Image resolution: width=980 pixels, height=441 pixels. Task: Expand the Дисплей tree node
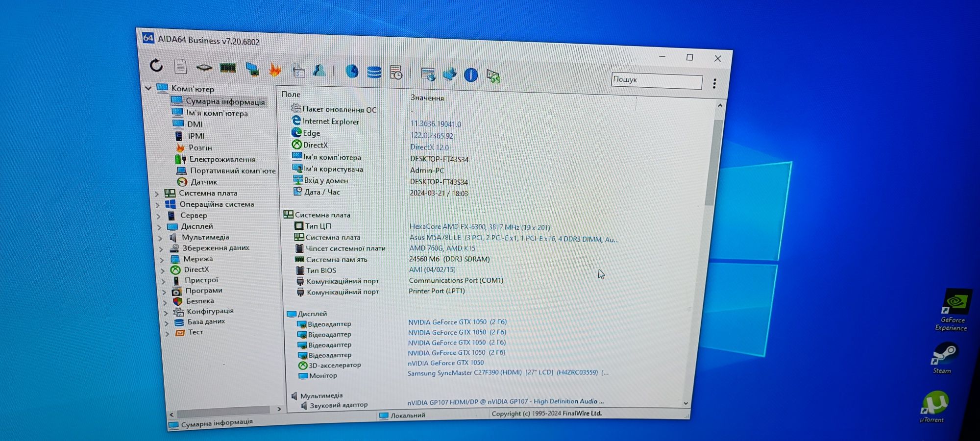click(x=159, y=227)
